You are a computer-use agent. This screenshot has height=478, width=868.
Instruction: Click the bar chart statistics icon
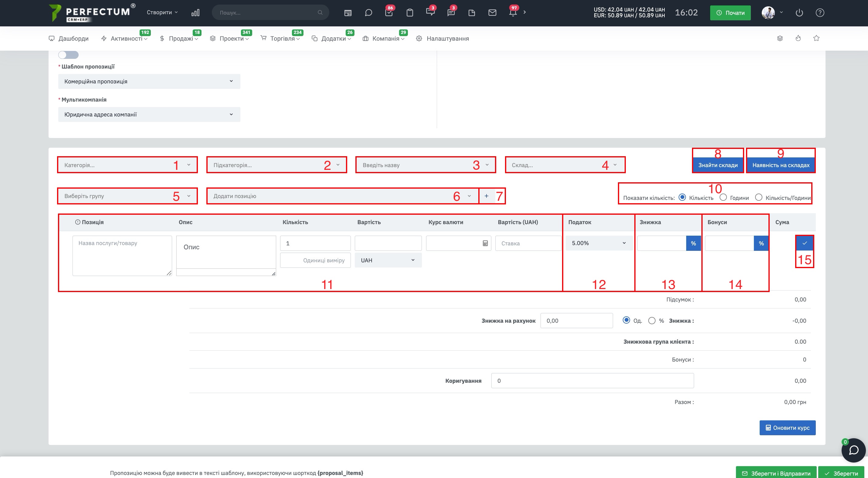click(x=195, y=13)
